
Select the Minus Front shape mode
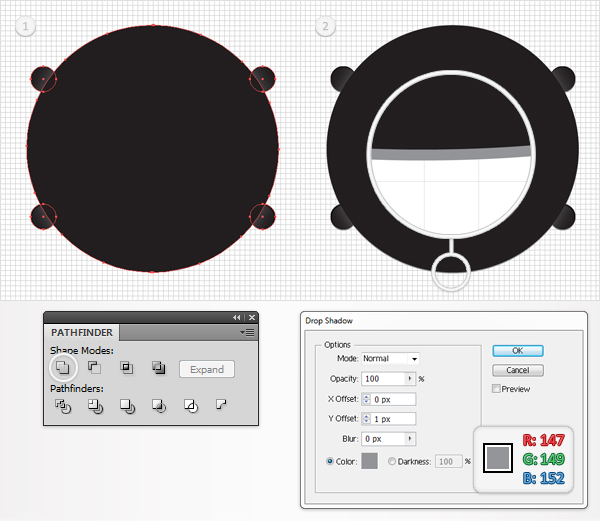95,368
